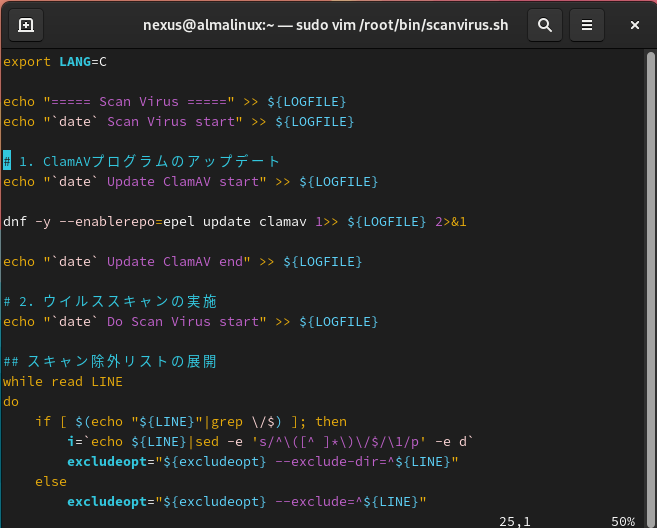The height and width of the screenshot is (528, 657).
Task: Open a new terminal tab
Action: pyautogui.click(x=26, y=25)
